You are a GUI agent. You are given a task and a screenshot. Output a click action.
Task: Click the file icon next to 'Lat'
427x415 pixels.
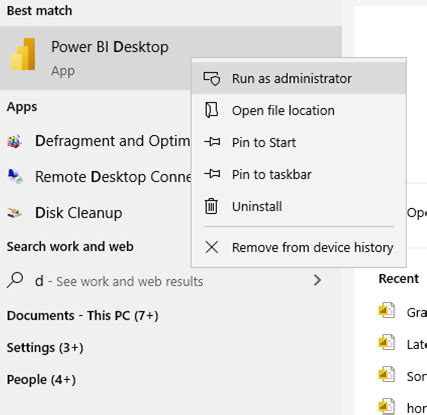click(x=387, y=343)
